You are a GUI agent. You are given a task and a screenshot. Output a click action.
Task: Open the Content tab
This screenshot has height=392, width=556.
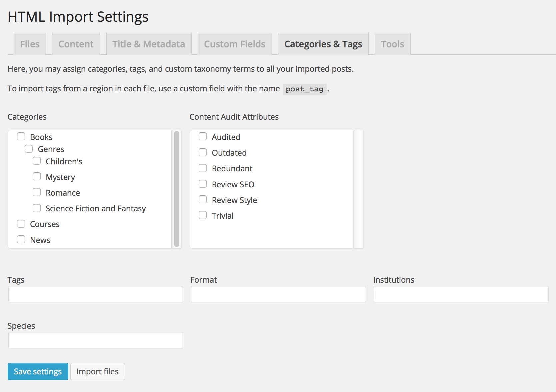76,44
